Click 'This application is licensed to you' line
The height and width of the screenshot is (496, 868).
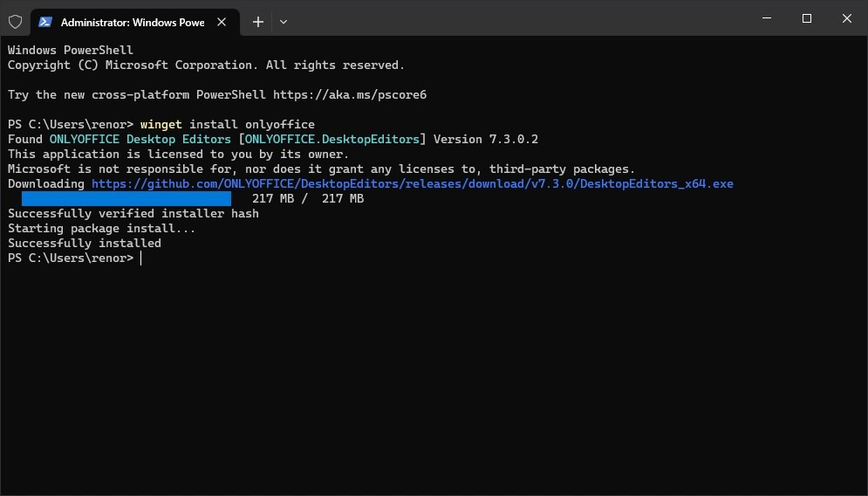pos(178,154)
